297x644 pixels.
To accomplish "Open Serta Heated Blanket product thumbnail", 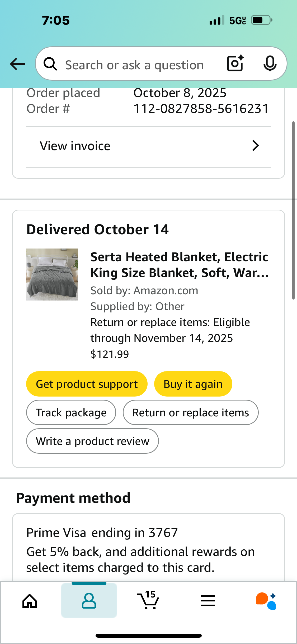I will (52, 274).
